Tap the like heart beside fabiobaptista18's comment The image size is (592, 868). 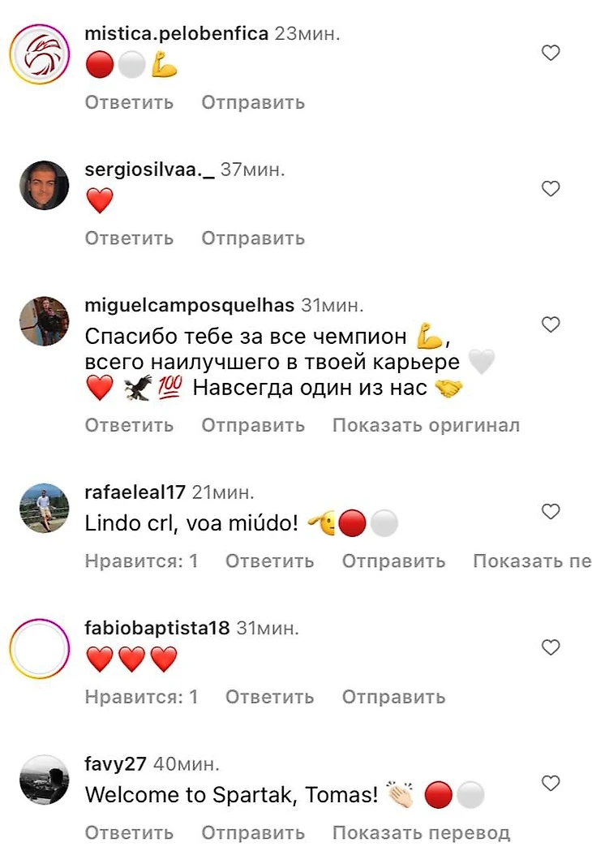point(551,647)
